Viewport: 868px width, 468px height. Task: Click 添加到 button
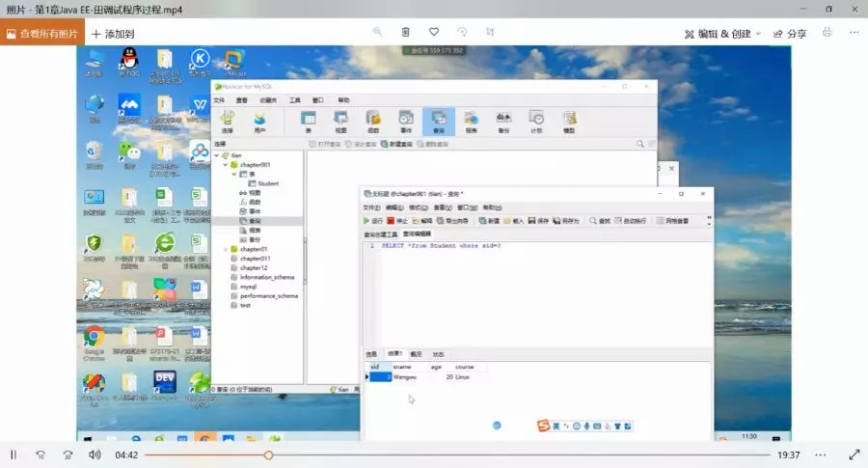point(113,33)
